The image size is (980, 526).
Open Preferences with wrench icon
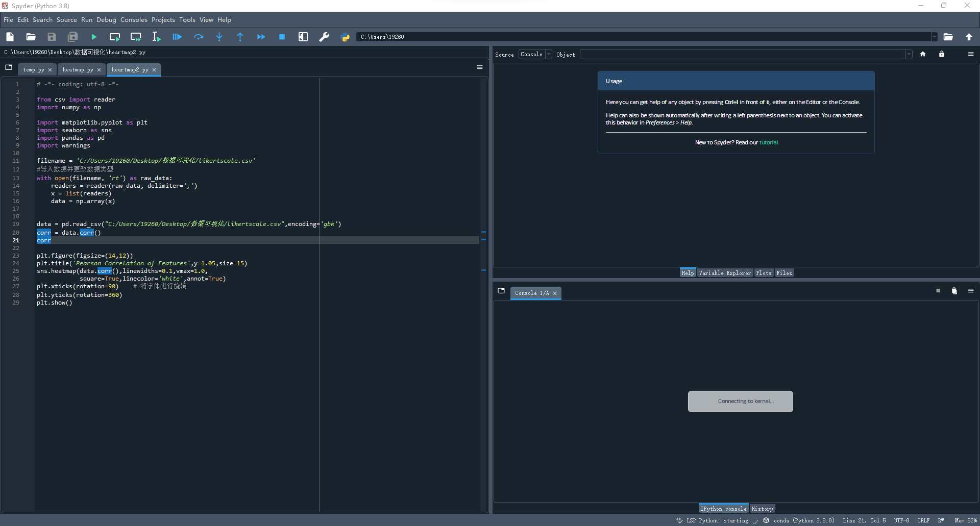click(324, 37)
